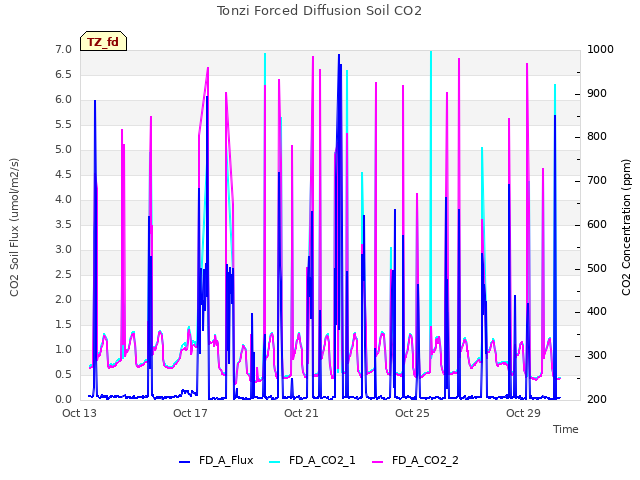Image resolution: width=640 pixels, height=480 pixels.
Task: Click the magenta FD_A_CO2_2 legend swatch
Action: [x=378, y=462]
